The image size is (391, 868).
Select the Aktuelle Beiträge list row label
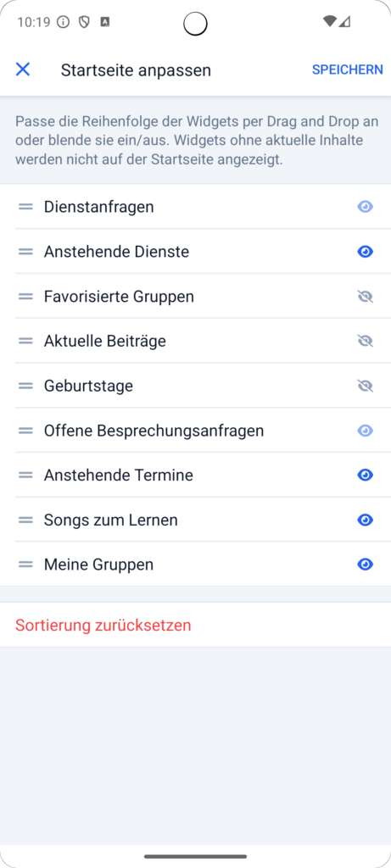coord(104,341)
